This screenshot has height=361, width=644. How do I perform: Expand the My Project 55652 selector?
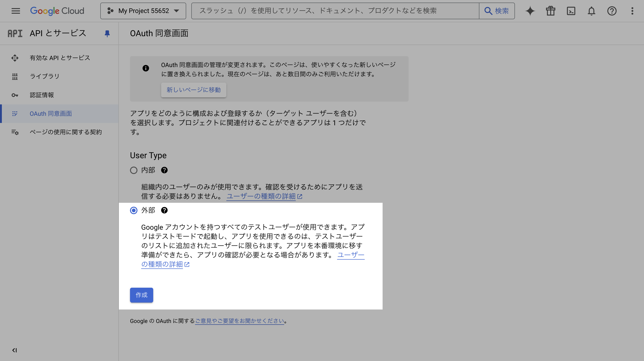tap(143, 11)
